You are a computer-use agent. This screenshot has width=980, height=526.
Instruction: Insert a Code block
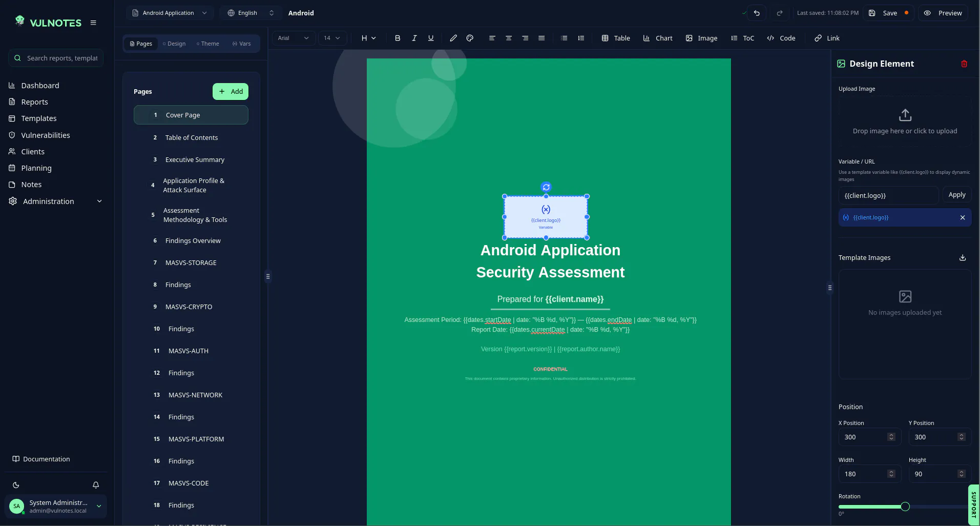point(781,38)
